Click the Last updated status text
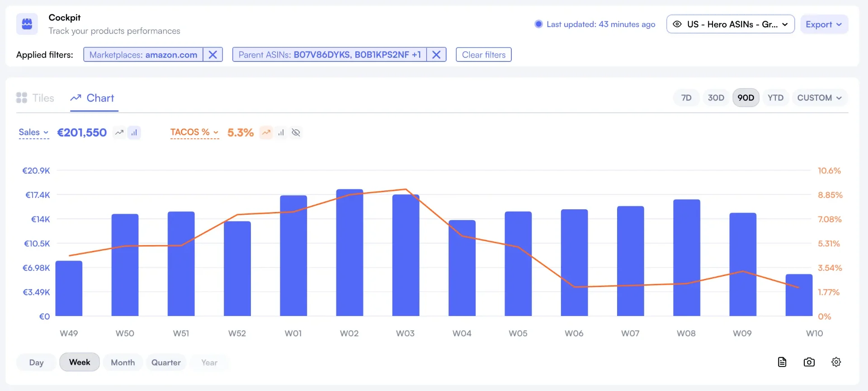Image resolution: width=868 pixels, height=391 pixels. [x=601, y=24]
